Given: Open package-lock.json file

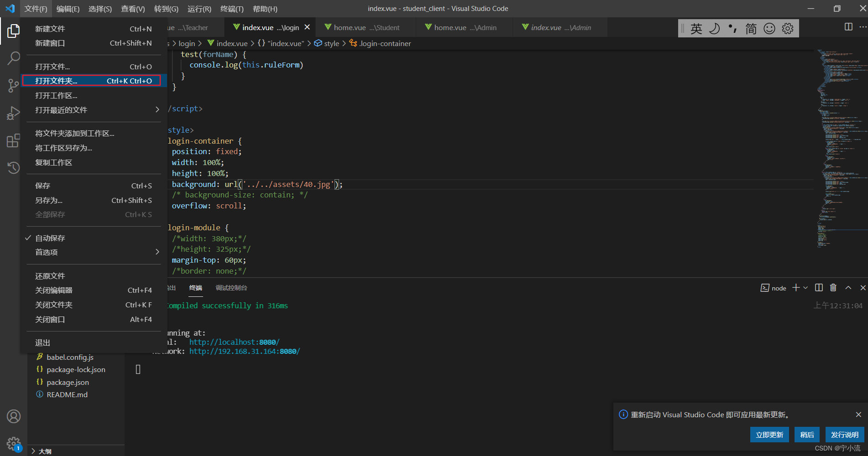Looking at the screenshot, I should click(x=76, y=369).
